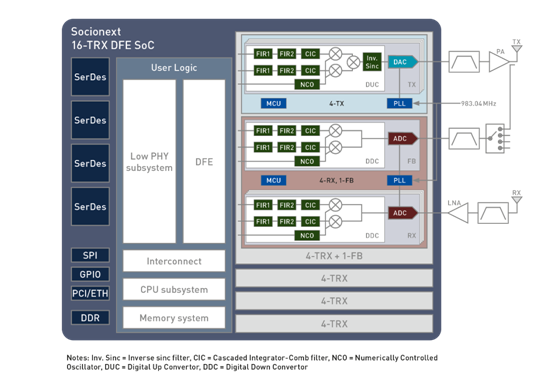Click the upper mixer in the RX DDC
The image size is (558, 380).
[335, 205]
